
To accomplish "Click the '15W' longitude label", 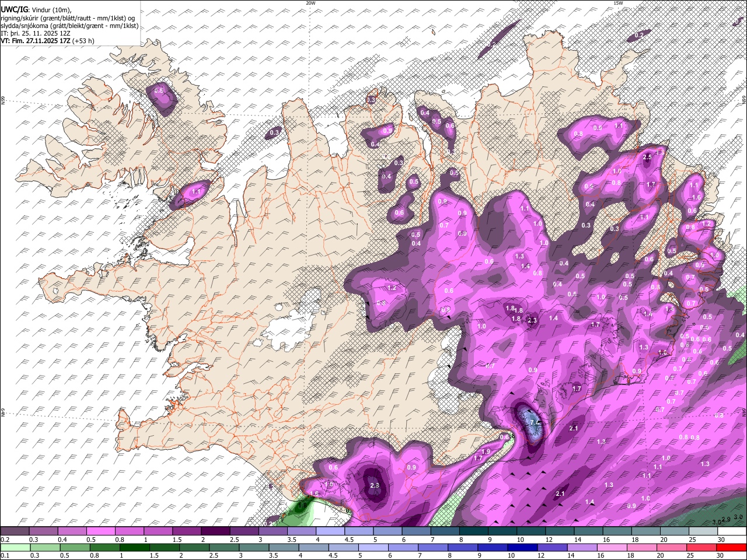I will tap(618, 3).
